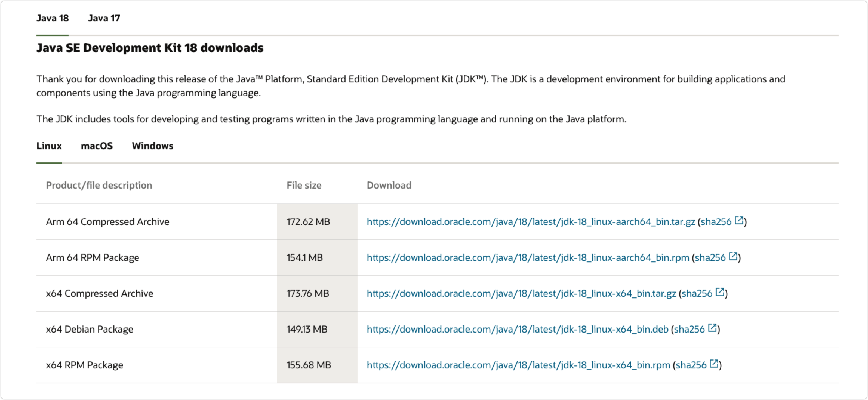Click external link icon for x64 tar.gz sha256

(x=720, y=292)
